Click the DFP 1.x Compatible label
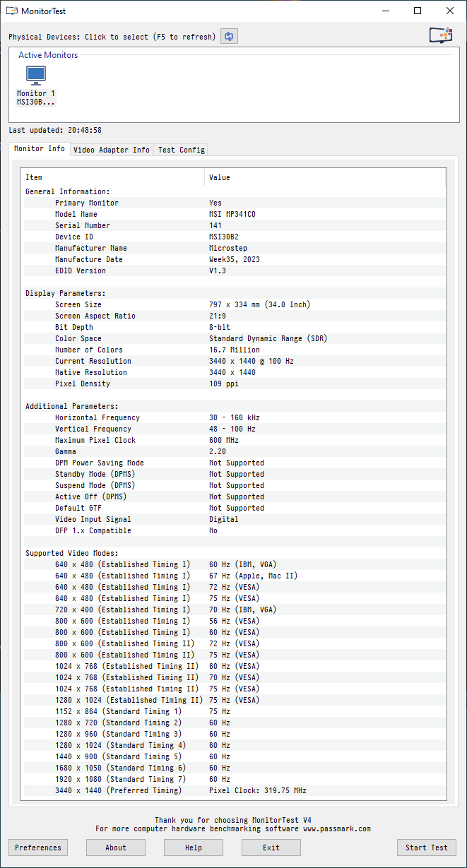467x868 pixels. click(x=93, y=530)
